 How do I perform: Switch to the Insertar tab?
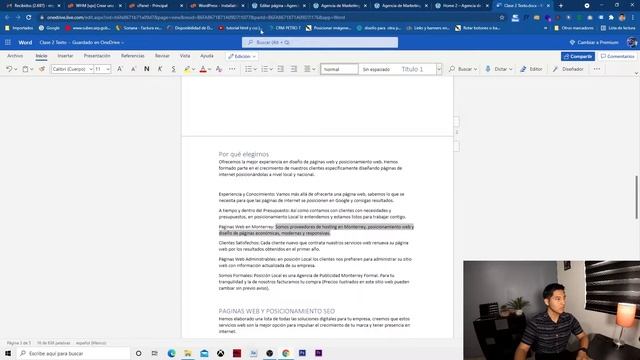pyautogui.click(x=65, y=56)
